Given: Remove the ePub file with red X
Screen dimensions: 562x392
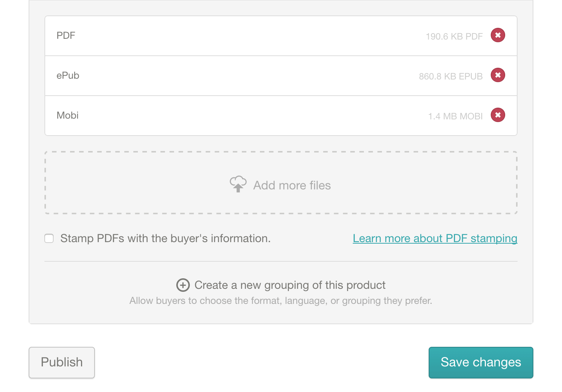Looking at the screenshot, I should point(498,75).
